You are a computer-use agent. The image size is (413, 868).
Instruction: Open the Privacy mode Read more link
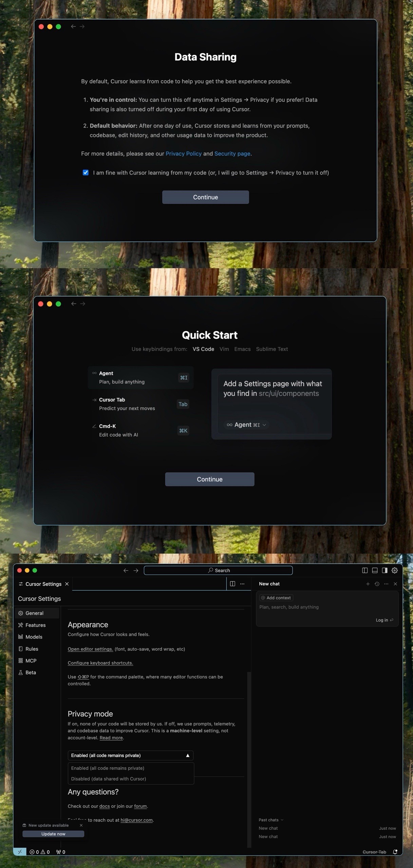point(111,738)
